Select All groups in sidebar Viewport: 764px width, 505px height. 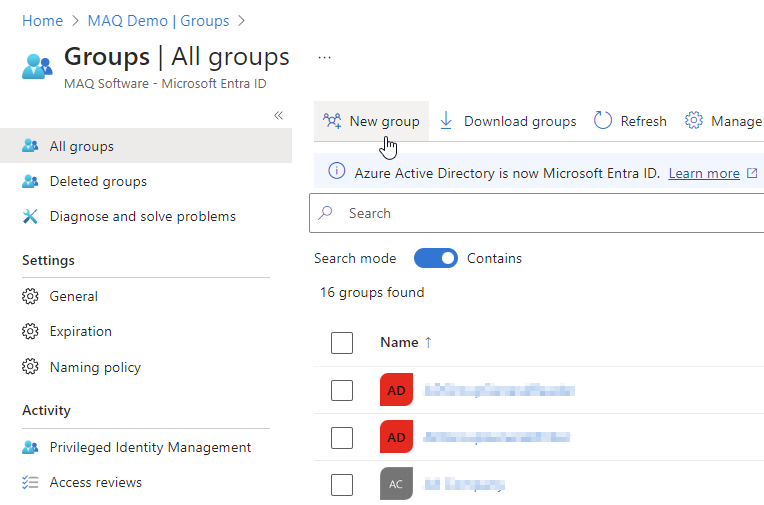tap(81, 146)
